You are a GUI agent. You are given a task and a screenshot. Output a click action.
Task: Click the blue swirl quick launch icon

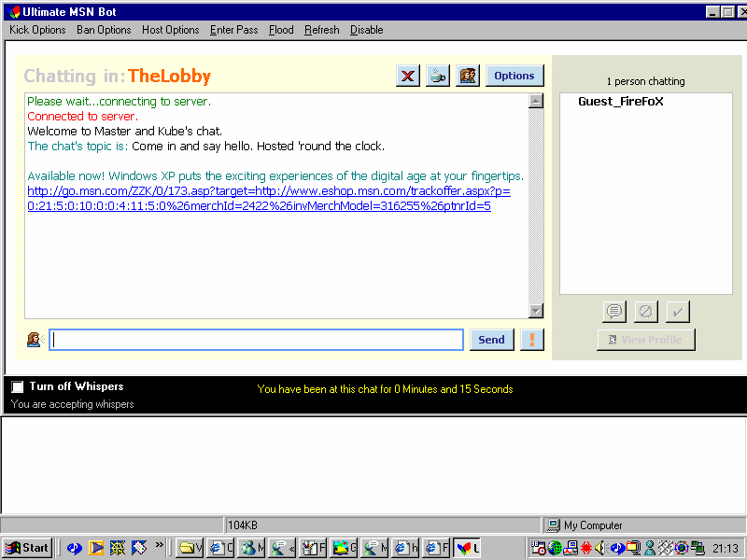pos(75,548)
